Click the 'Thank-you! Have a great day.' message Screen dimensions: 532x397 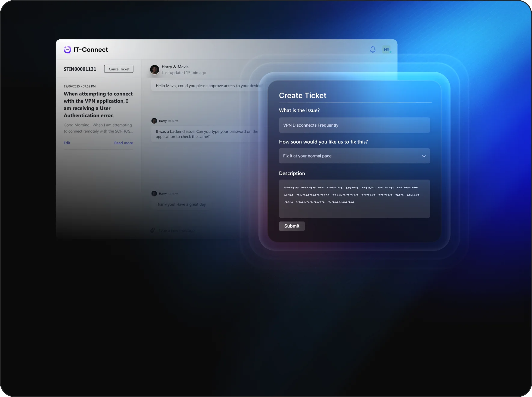(181, 204)
